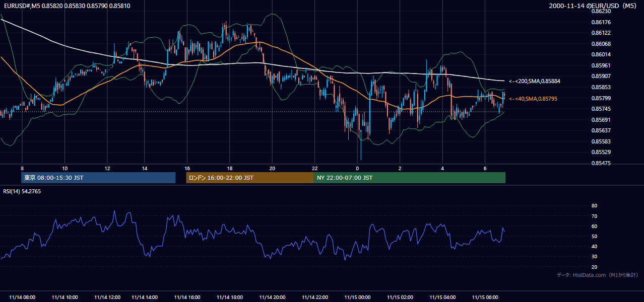This screenshot has height=302, width=644.
Task: Click hour tick 16 under price chart
Action: click(187, 168)
